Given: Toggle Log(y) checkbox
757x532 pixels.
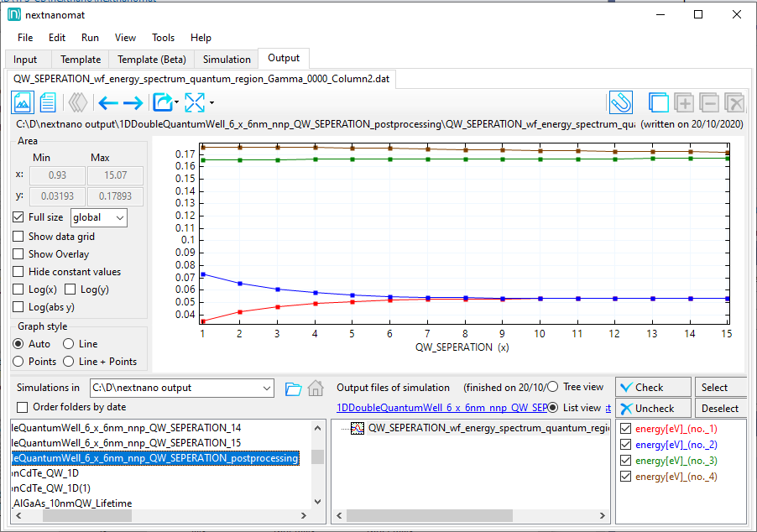Looking at the screenshot, I should (70, 289).
